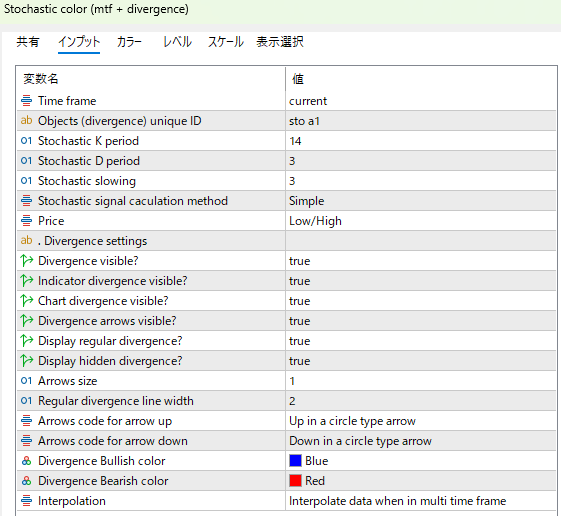Open the Arrows code for arrow up dropdown
The image size is (561, 516).
[x=421, y=421]
